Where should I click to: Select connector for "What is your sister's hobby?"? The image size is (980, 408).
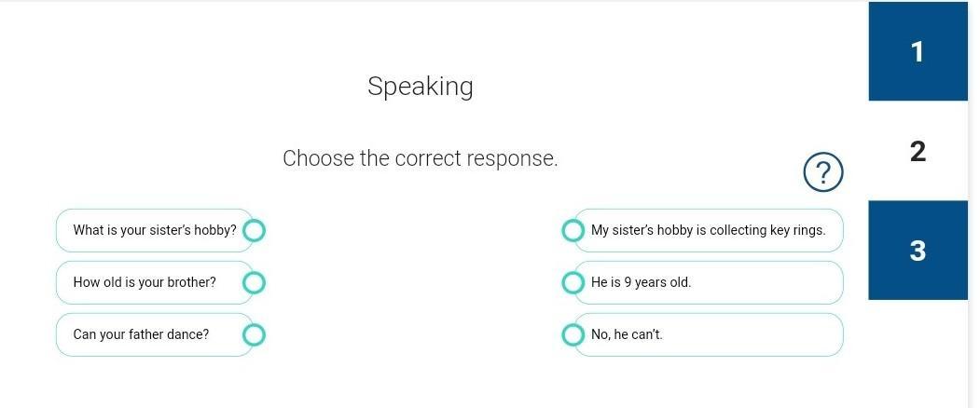pyautogui.click(x=254, y=230)
